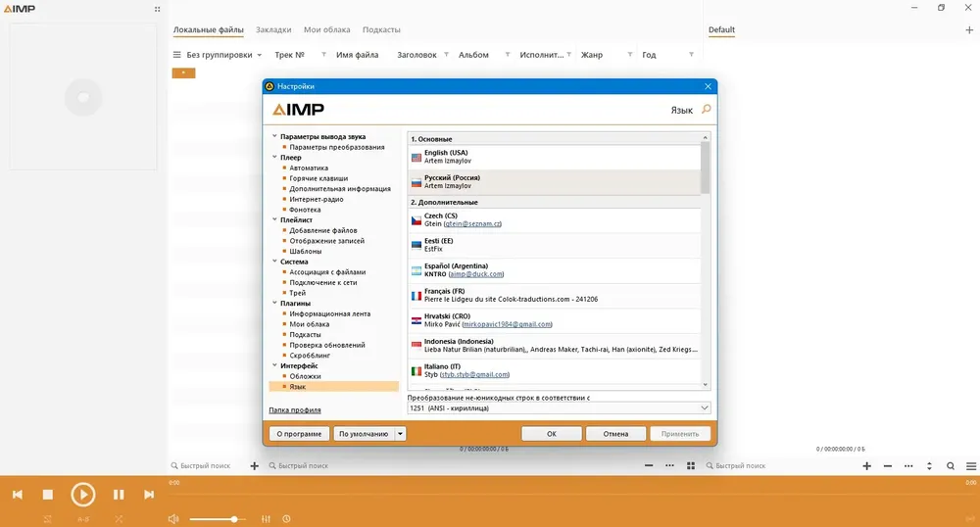Add files with plus icon in playlist toolbar
This screenshot has height=527, width=980.
867,466
